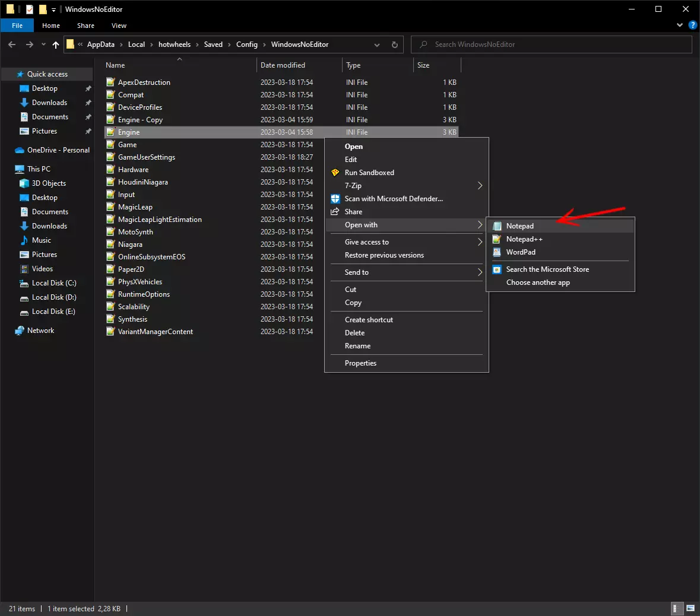The height and width of the screenshot is (616, 700).
Task: Click the Run Sandboxed icon
Action: (x=335, y=173)
